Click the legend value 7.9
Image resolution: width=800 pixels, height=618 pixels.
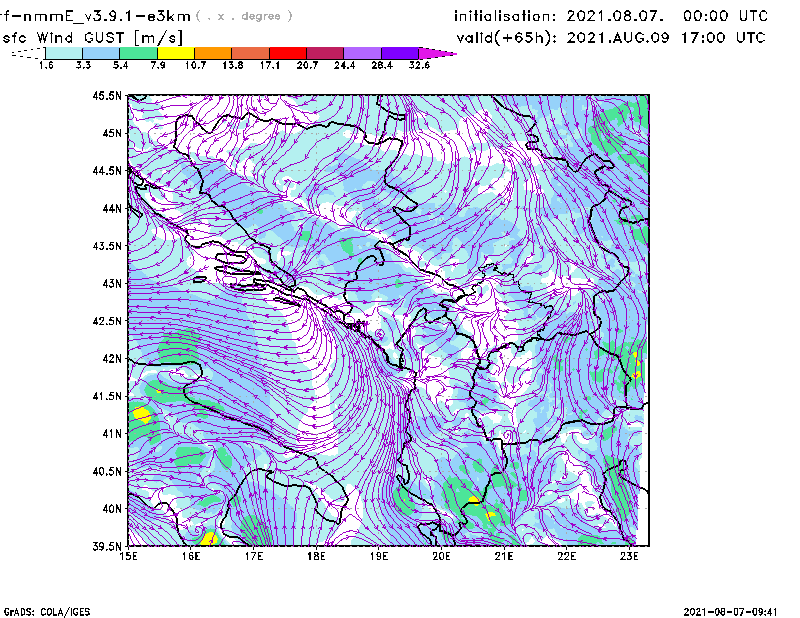158,65
